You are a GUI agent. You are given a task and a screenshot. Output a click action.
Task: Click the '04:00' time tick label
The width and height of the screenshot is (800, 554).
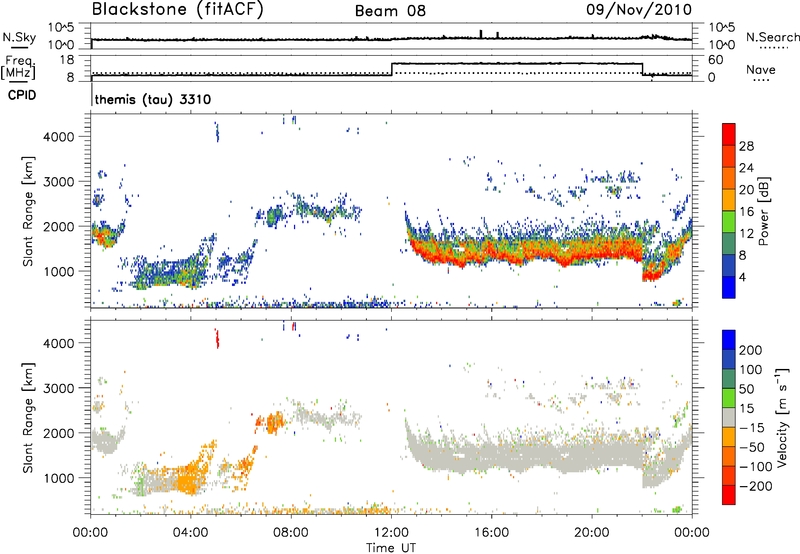[191, 533]
